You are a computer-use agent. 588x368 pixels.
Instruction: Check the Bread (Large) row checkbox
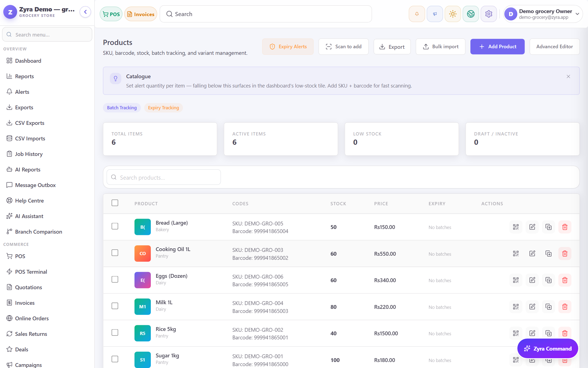tap(115, 226)
